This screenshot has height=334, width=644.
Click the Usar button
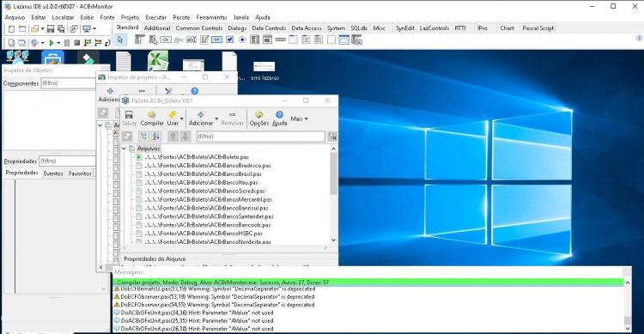click(x=173, y=118)
